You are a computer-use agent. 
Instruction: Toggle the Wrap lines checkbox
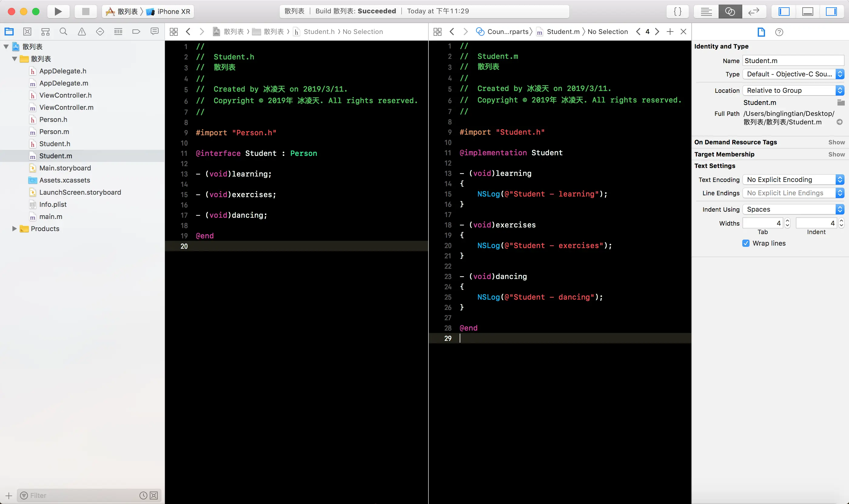click(746, 243)
